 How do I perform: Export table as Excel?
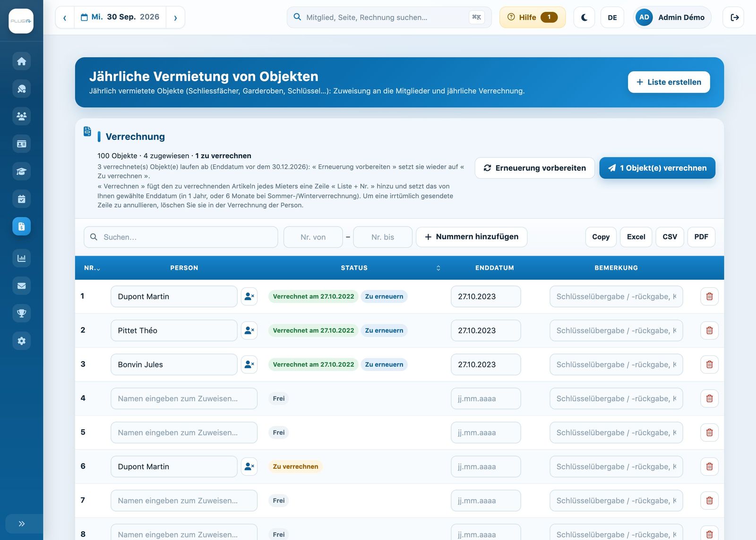pos(636,237)
